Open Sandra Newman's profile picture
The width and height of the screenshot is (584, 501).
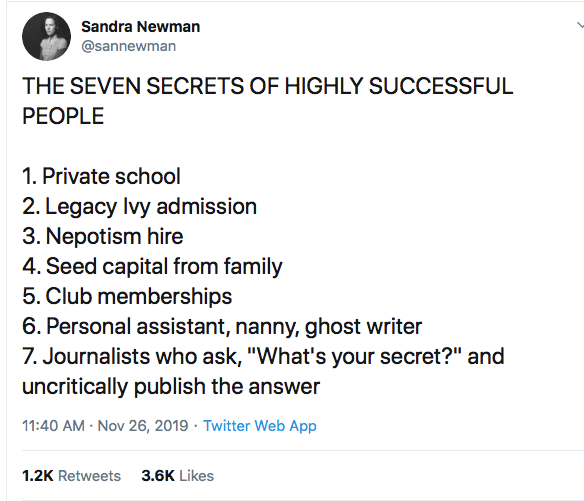point(46,37)
